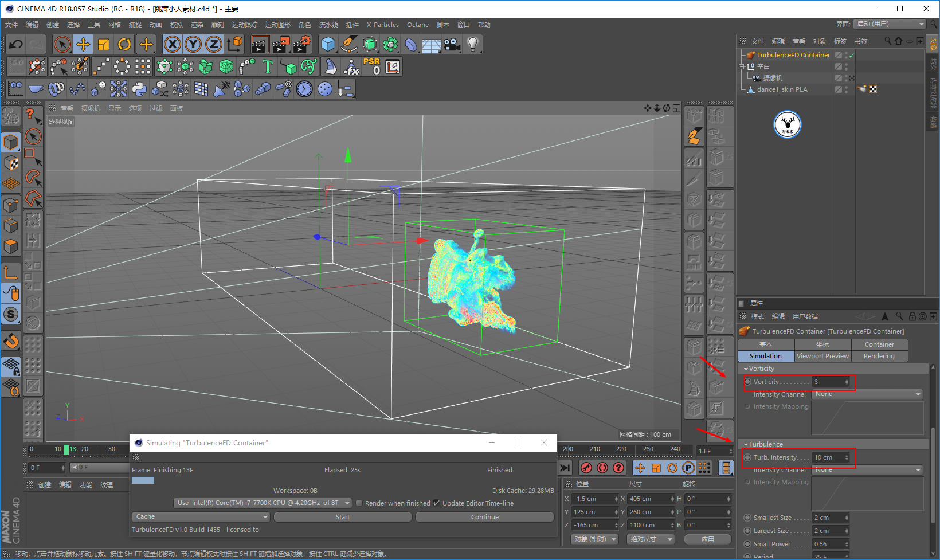Toggle Smallest Size animation dot
This screenshot has height=560, width=940.
point(747,518)
